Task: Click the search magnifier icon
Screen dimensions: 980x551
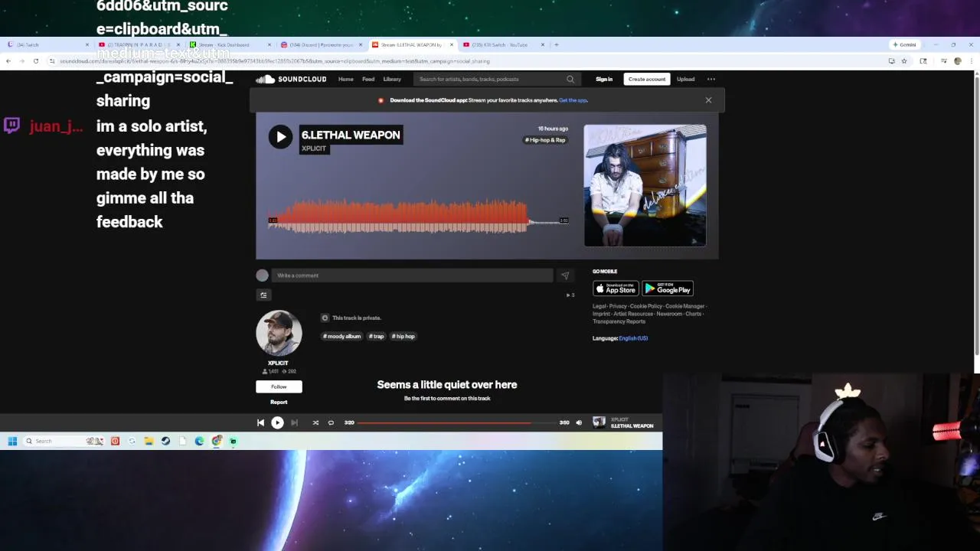Action: 570,79
